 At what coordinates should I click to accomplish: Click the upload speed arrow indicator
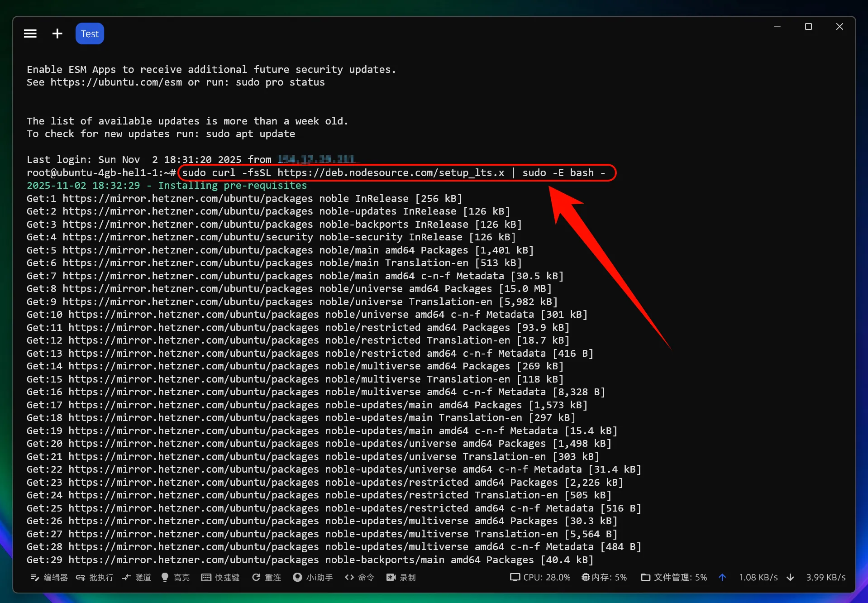(722, 577)
